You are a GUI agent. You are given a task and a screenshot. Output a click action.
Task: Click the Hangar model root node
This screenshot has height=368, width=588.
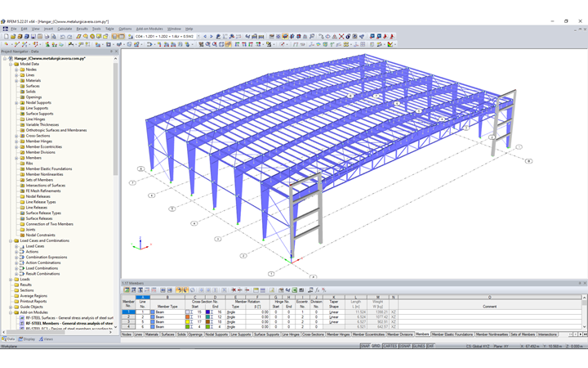point(50,59)
